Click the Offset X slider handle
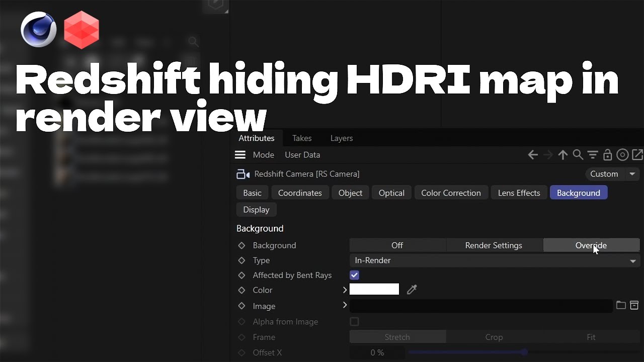This screenshot has width=644, height=362. coord(524,352)
